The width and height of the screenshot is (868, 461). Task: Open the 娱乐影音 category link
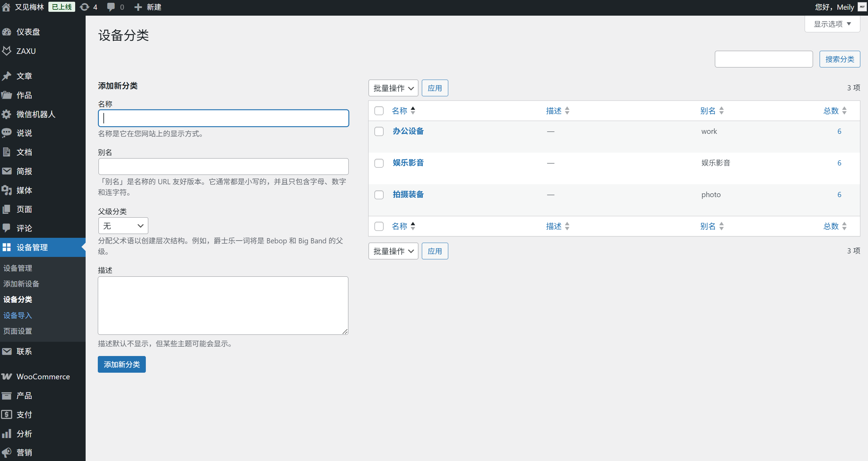[x=408, y=163]
